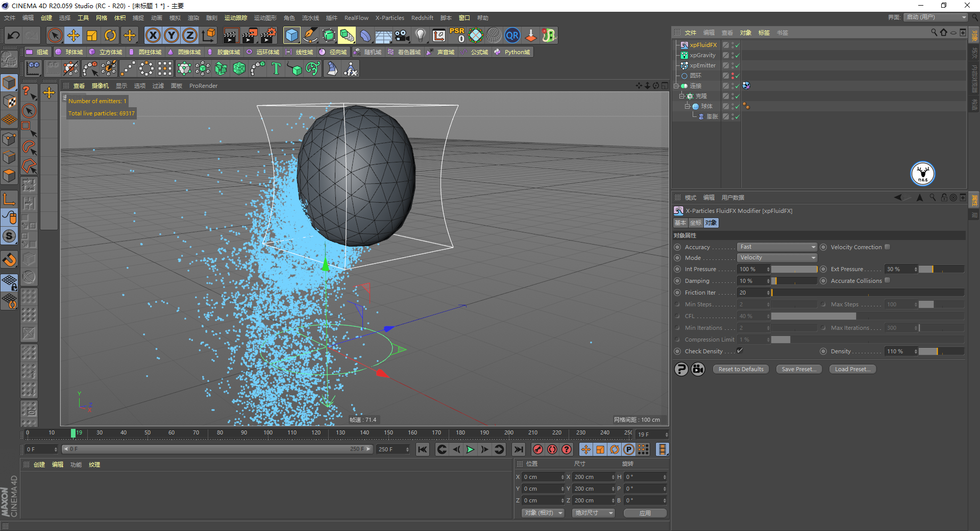The width and height of the screenshot is (980, 531).
Task: Adjust the Int Pressure slider
Action: pos(794,269)
